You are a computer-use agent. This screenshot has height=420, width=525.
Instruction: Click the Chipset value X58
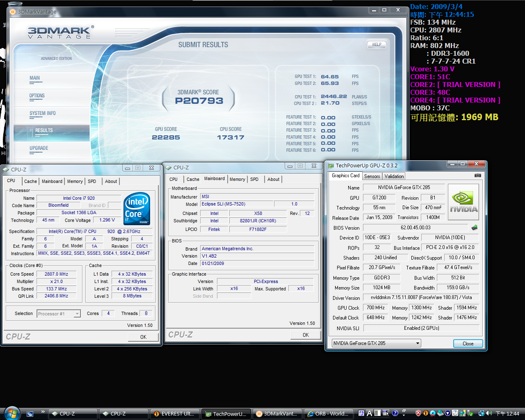click(x=258, y=213)
